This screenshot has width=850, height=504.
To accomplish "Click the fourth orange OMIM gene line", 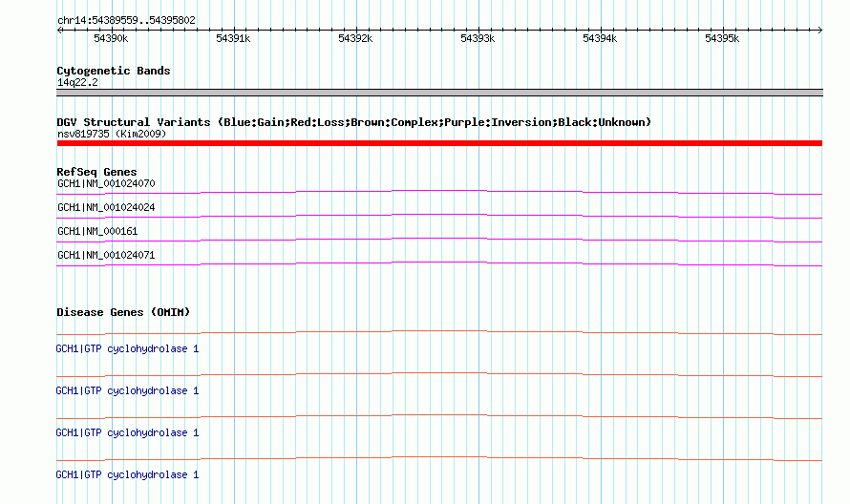I will click(439, 457).
